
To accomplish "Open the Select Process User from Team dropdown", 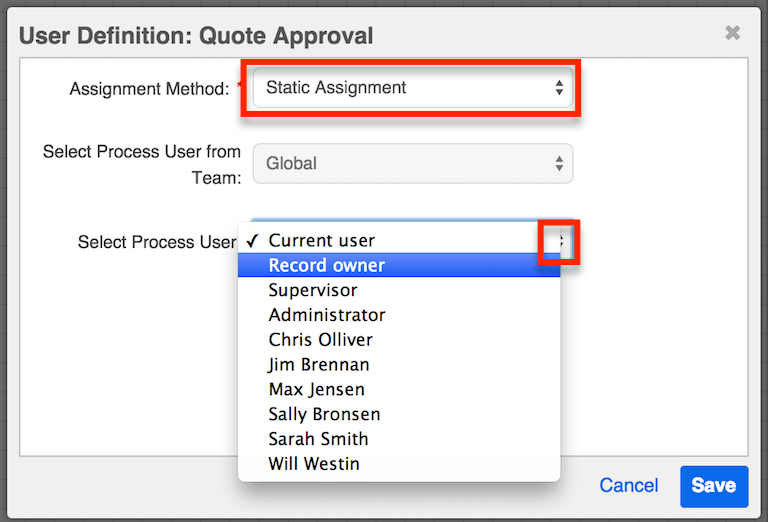I will coord(412,164).
